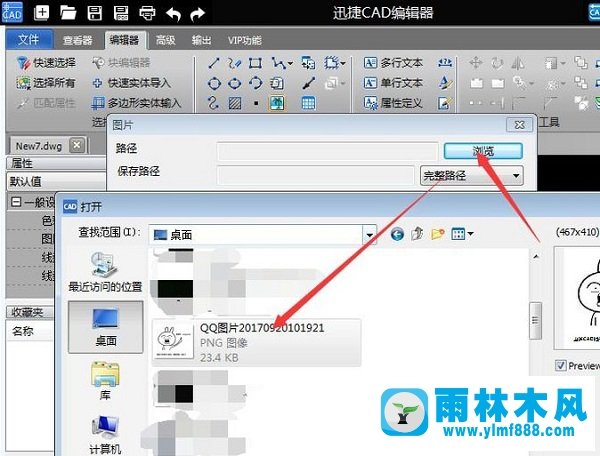Open 库 libraries in places sidebar
This screenshot has width=600, height=456.
tap(105, 381)
